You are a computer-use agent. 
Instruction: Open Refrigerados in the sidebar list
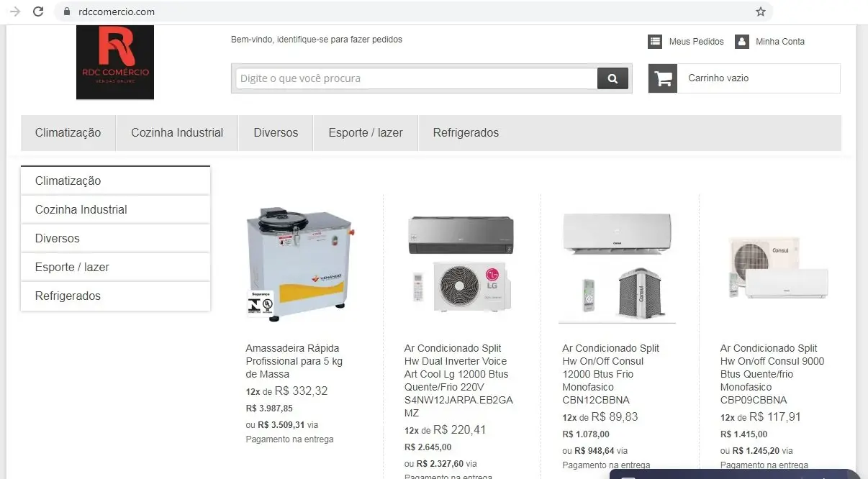pyautogui.click(x=115, y=296)
